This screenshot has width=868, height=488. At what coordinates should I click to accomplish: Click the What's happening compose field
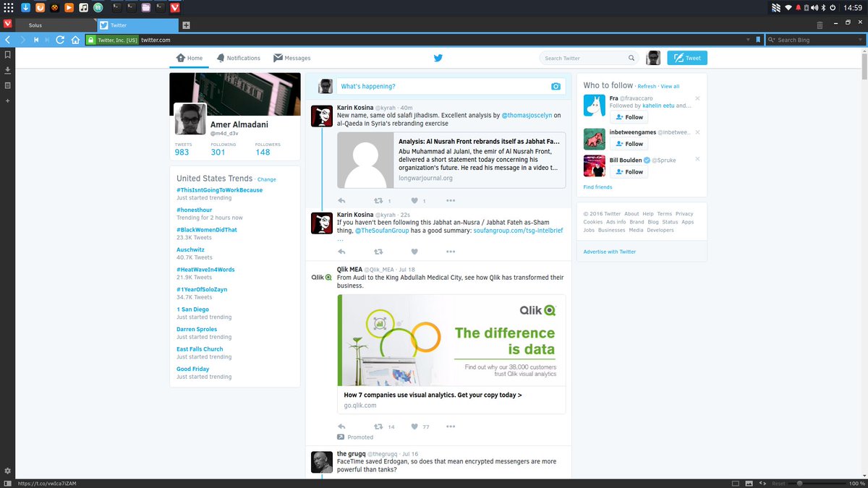click(x=451, y=86)
